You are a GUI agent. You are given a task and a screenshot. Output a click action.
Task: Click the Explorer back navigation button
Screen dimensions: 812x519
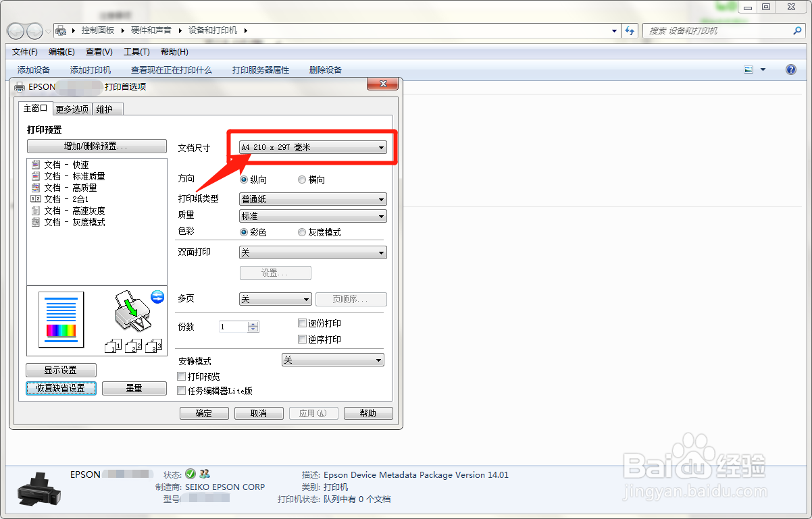tap(16, 30)
